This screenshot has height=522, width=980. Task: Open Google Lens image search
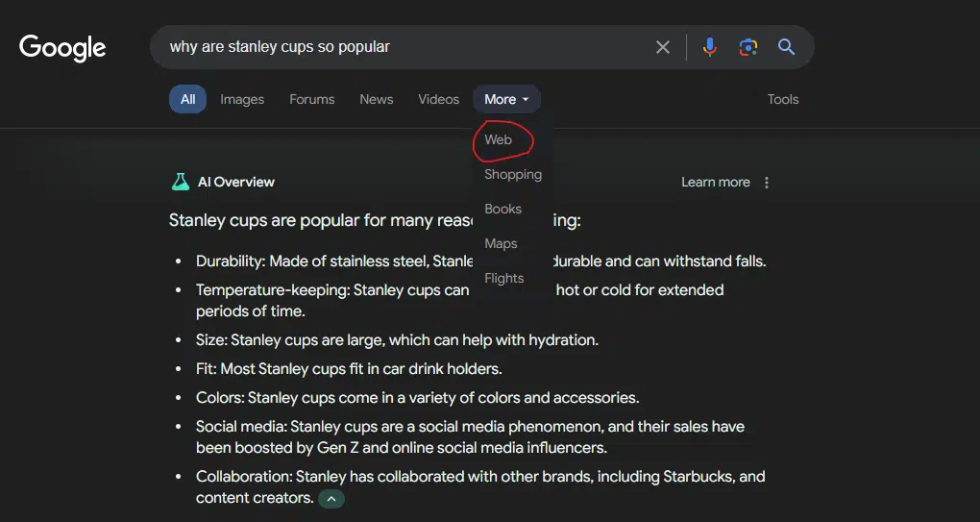click(748, 47)
